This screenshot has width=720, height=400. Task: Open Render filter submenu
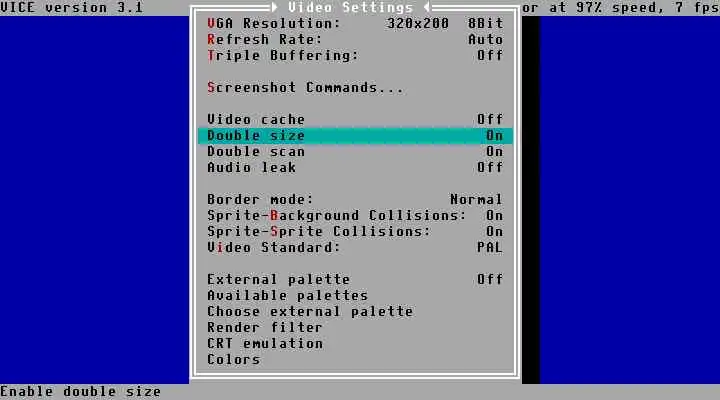pyautogui.click(x=355, y=327)
